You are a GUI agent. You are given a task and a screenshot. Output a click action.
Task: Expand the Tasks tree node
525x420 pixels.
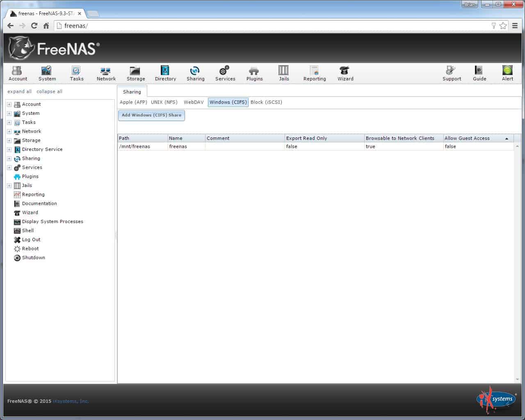point(9,122)
